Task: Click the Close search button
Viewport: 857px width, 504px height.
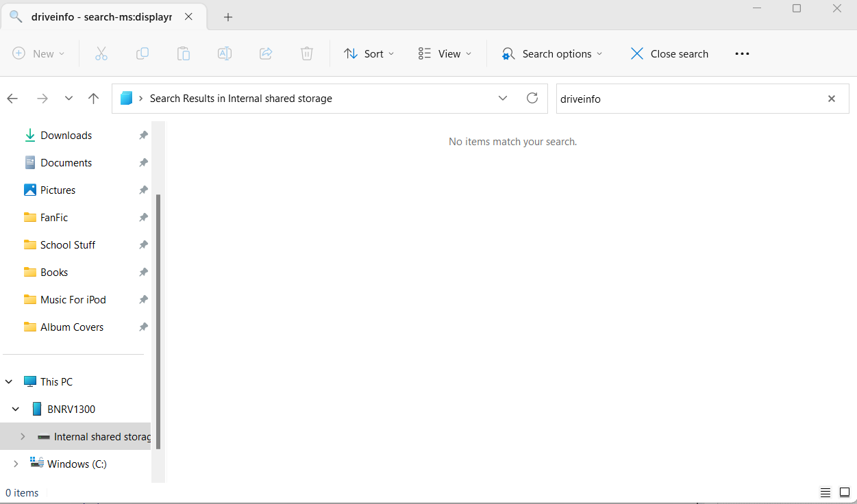Action: click(669, 53)
